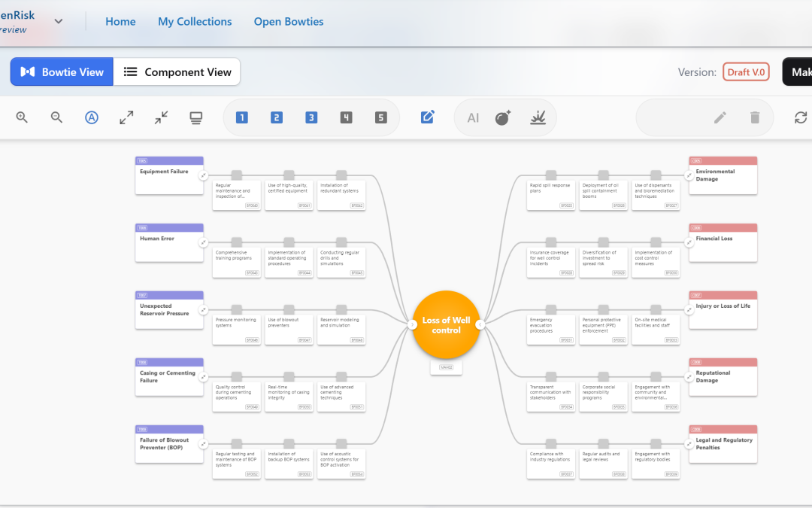Image resolution: width=812 pixels, height=508 pixels.
Task: Expand the Equipment Failure threat card
Action: click(201, 176)
